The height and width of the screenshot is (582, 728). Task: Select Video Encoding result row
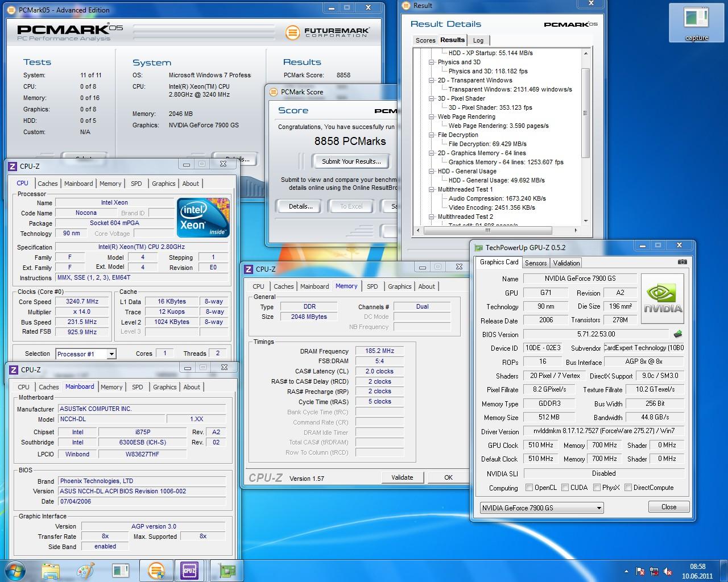point(491,208)
